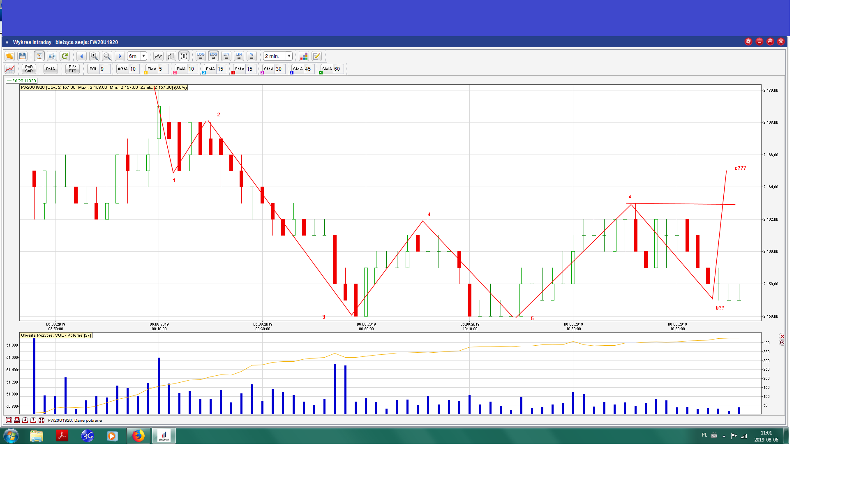Zoom in with the magnifier plus icon
The image size is (868, 490).
point(94,56)
